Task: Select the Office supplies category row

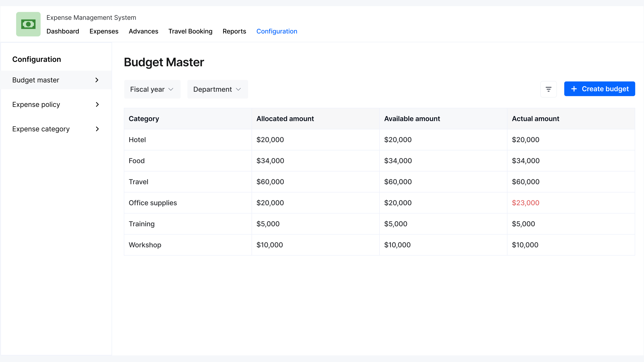Action: [380, 203]
